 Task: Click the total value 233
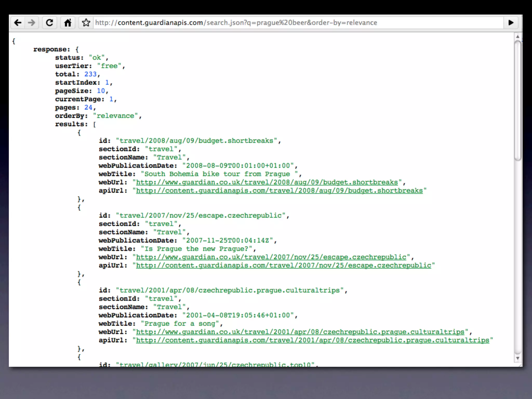(x=90, y=74)
